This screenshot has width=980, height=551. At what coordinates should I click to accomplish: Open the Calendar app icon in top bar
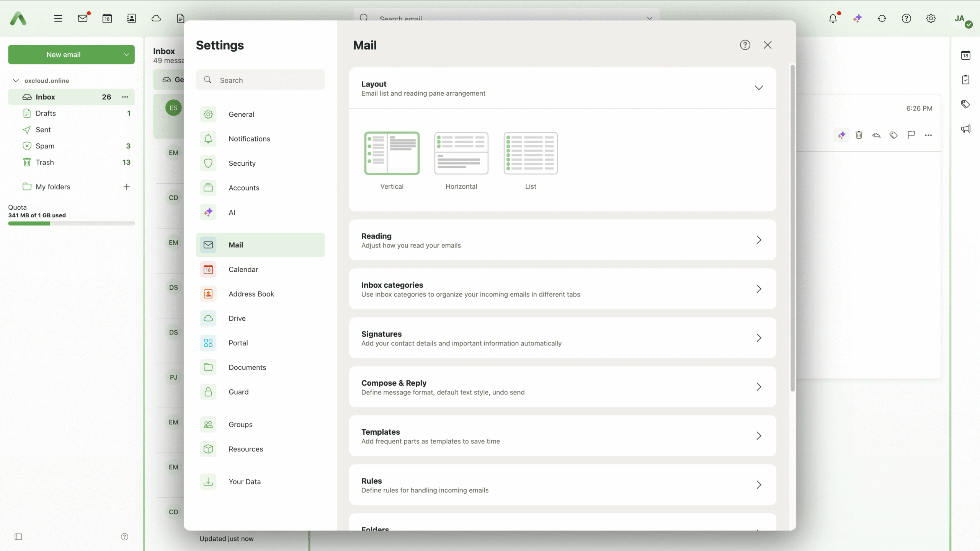(x=107, y=18)
